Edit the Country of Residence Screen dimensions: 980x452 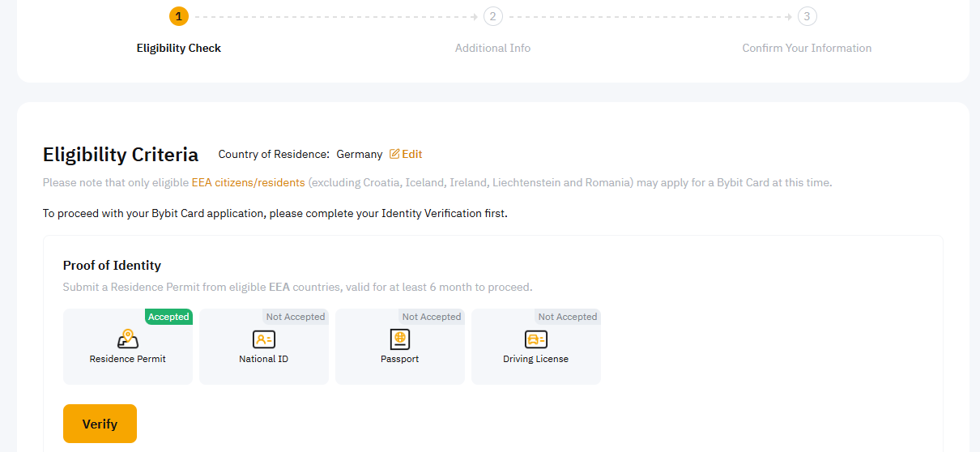click(406, 154)
